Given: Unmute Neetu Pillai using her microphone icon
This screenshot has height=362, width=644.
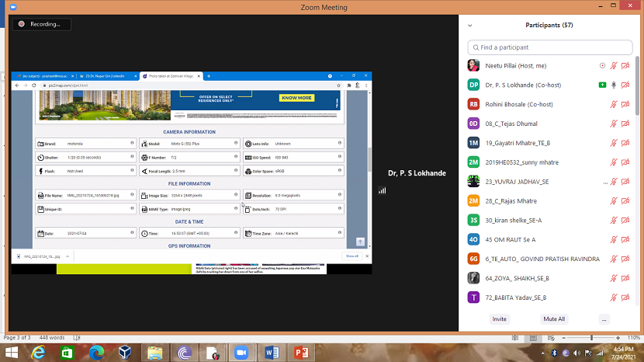Looking at the screenshot, I should 614,66.
